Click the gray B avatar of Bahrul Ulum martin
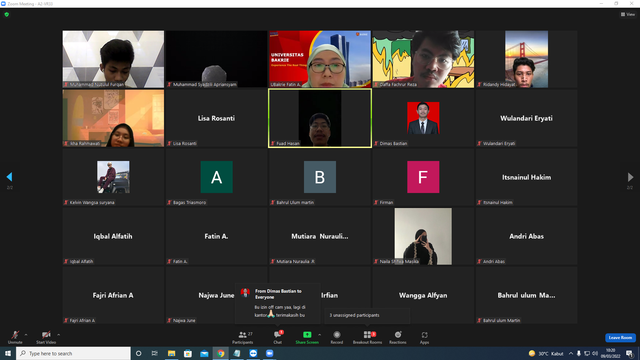This screenshot has height=360, width=640. (320, 177)
